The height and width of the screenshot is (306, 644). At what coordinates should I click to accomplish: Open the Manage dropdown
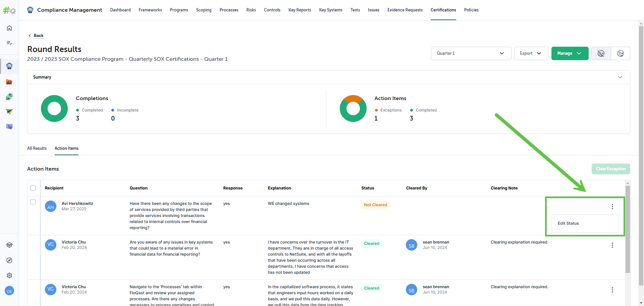click(x=570, y=53)
